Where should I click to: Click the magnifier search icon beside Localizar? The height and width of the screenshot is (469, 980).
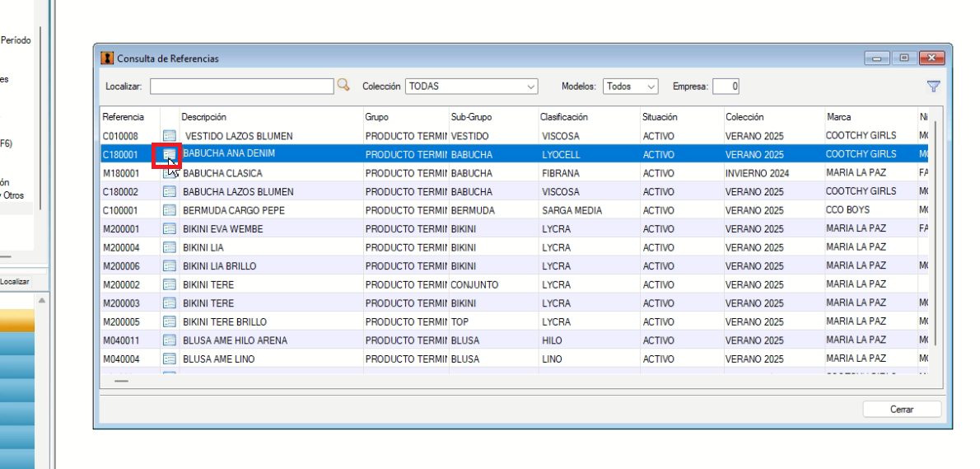(x=343, y=85)
